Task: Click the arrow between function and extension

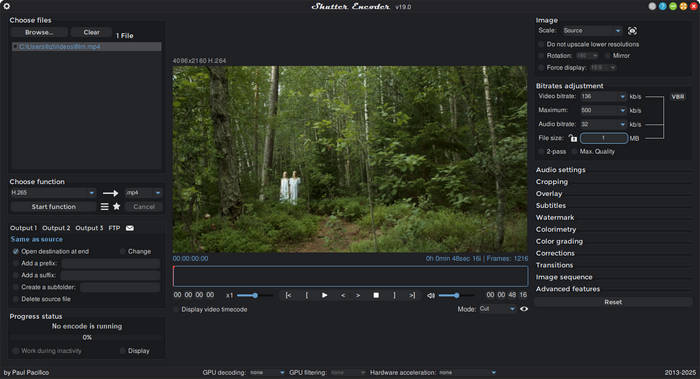Action: click(x=110, y=193)
